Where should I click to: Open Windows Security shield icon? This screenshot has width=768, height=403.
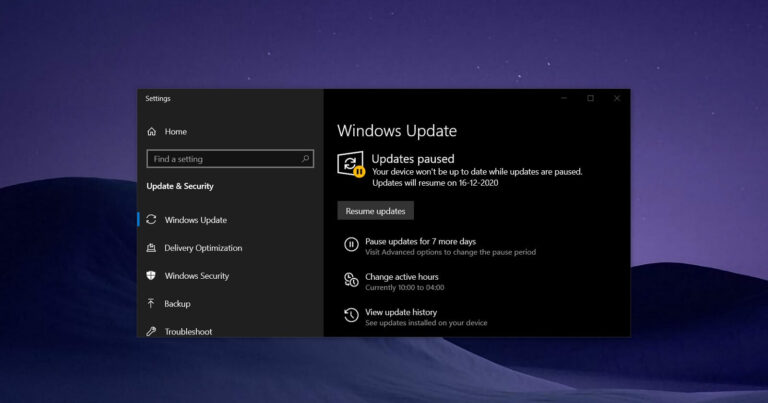pyautogui.click(x=151, y=276)
